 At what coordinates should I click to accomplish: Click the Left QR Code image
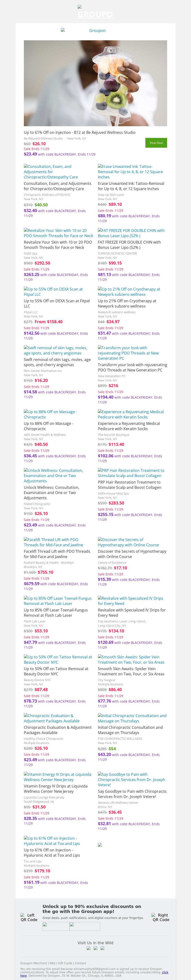pyautogui.click(x=29, y=917)
